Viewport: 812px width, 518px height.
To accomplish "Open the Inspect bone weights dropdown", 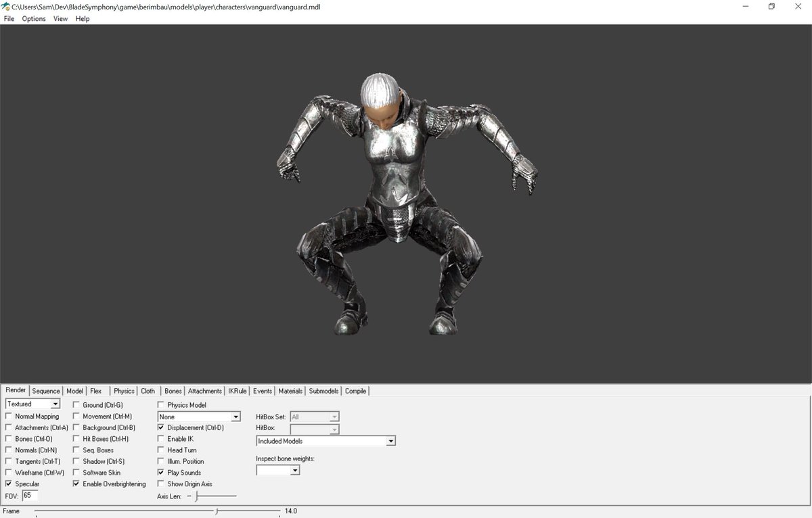I will 277,470.
